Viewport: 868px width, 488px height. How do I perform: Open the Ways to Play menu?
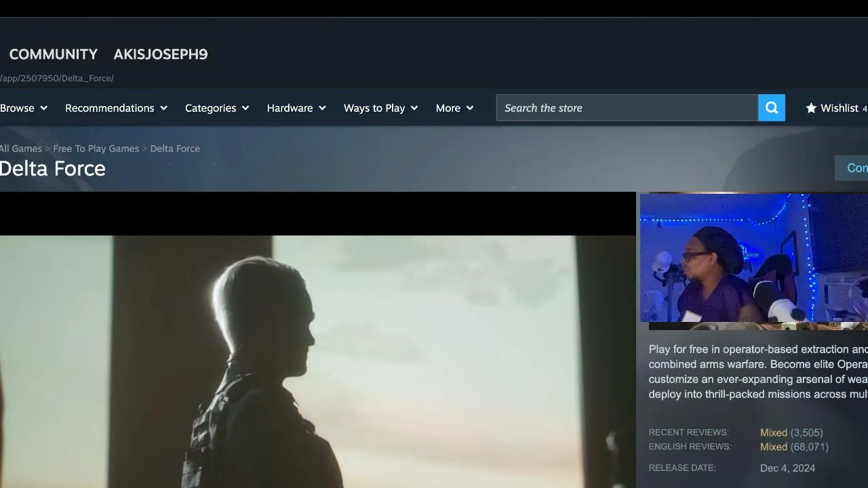click(380, 108)
